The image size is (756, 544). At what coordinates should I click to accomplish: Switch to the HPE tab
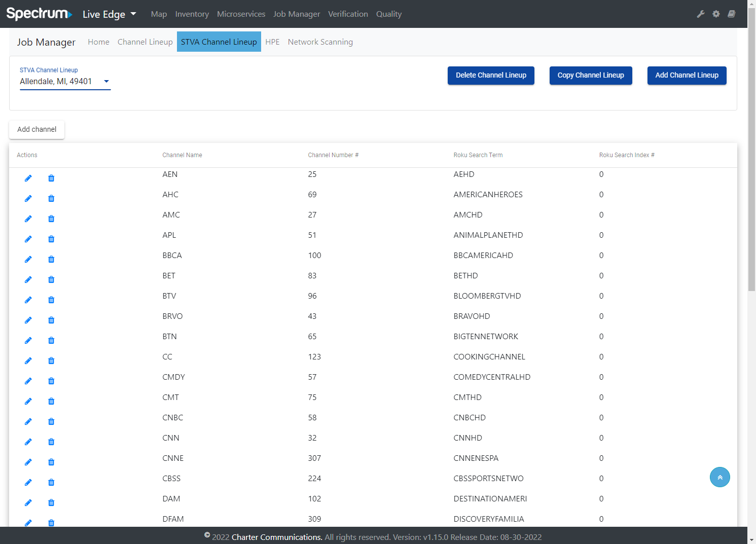272,42
